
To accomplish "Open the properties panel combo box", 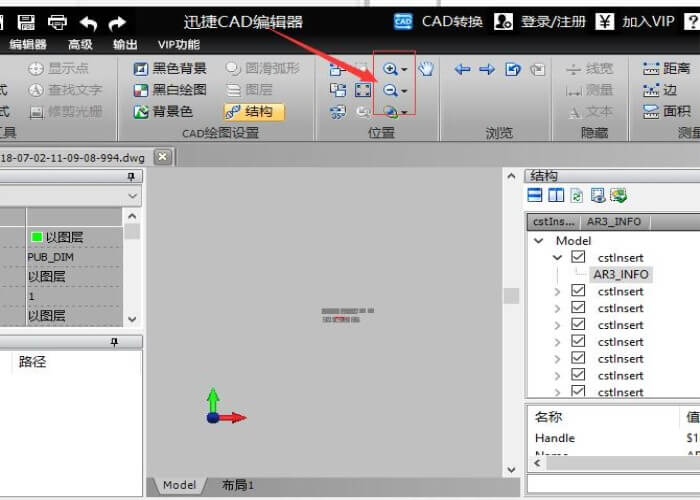I will click(x=71, y=196).
